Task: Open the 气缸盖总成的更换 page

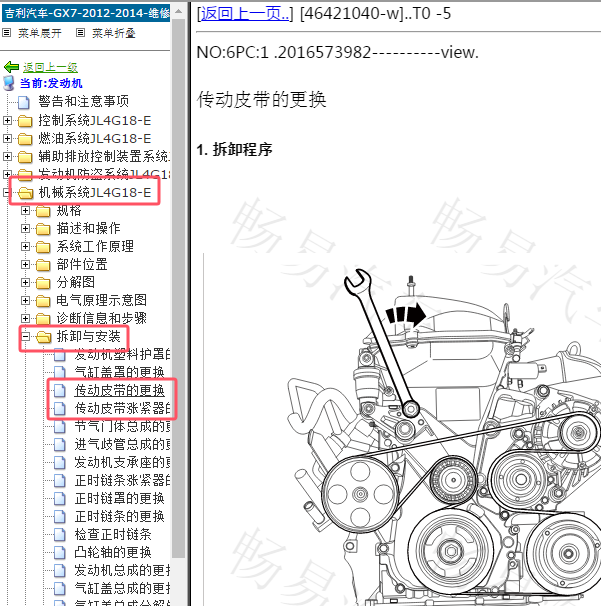Action: pyautogui.click(x=122, y=588)
